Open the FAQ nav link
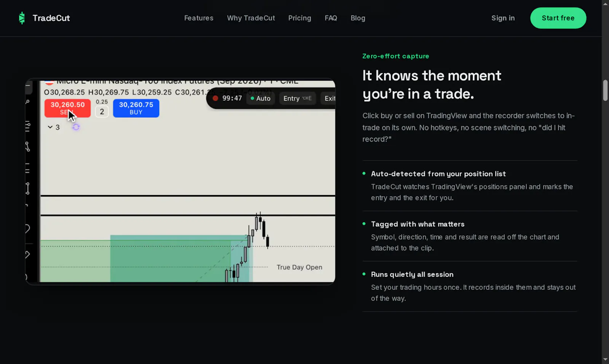 point(331,18)
